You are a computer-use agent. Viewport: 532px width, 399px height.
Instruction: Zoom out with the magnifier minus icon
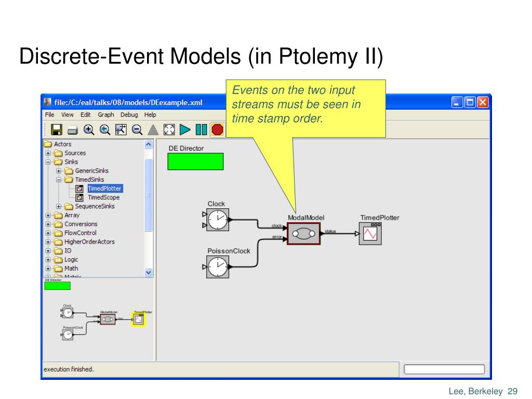click(x=137, y=129)
